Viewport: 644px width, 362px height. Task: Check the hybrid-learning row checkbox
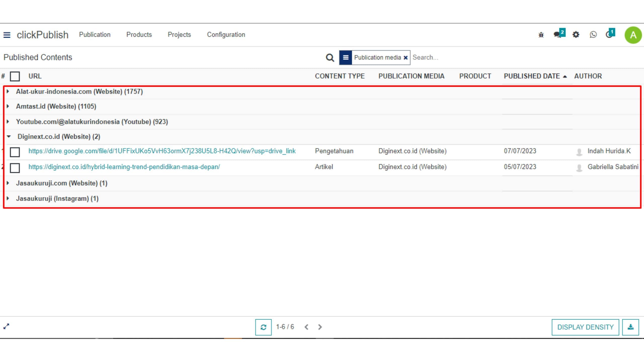15,168
